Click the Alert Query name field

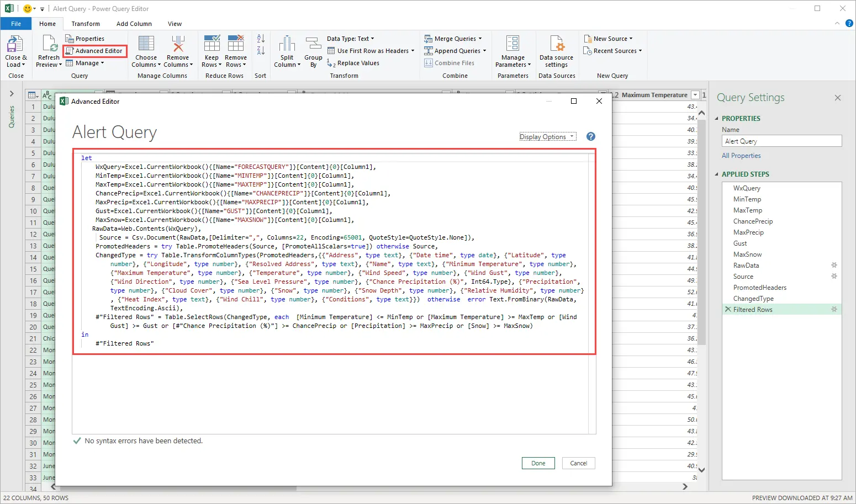pos(781,141)
